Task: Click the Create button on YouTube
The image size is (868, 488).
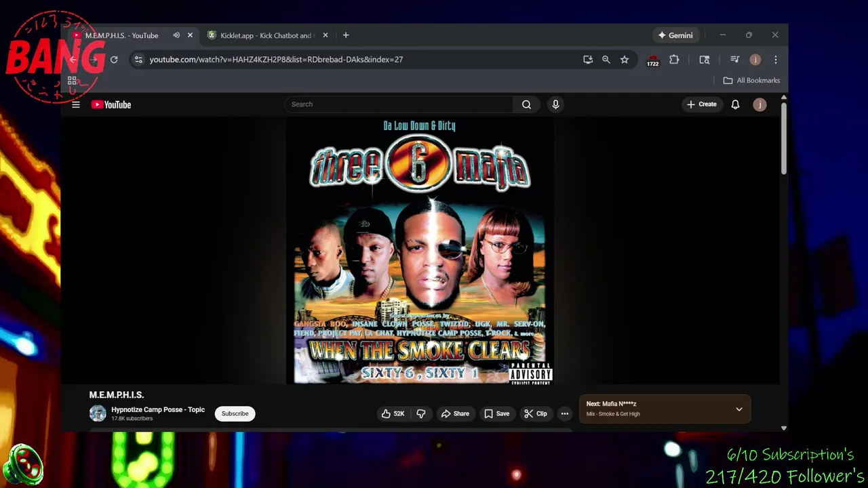Action: pos(702,104)
